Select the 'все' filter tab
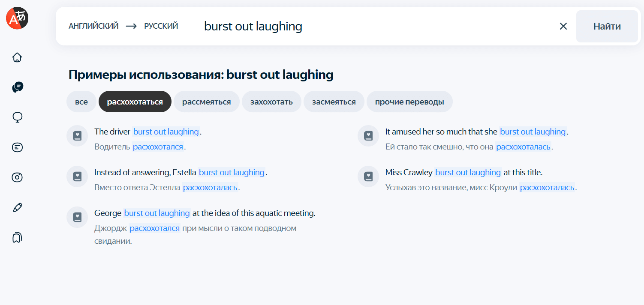 click(x=81, y=102)
